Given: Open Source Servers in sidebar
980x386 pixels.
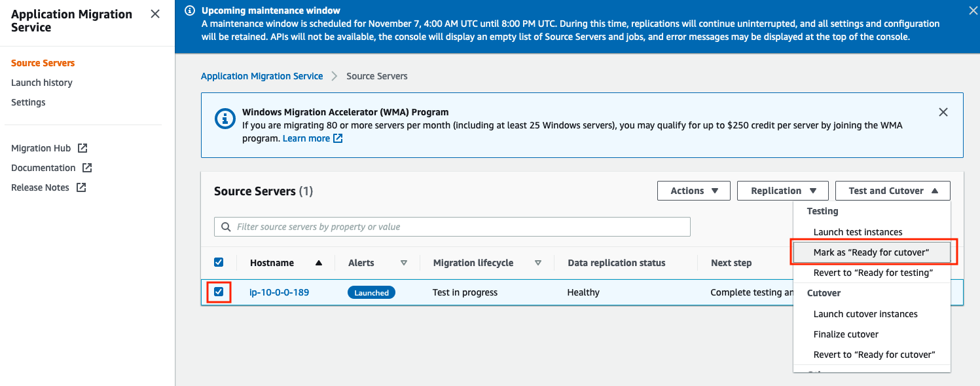Looking at the screenshot, I should pos(43,63).
